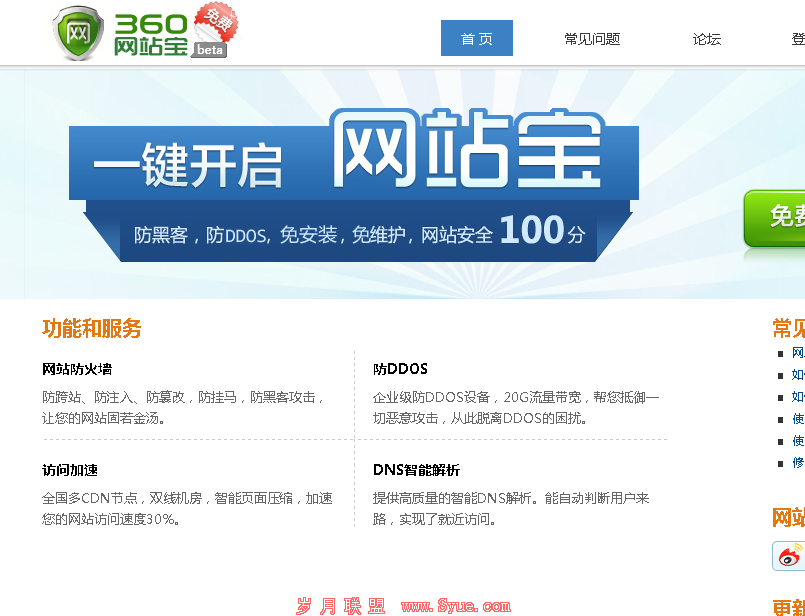Image resolution: width=805 pixels, height=616 pixels.
Task: Click the 防黑客，防DDOS banner subtitle
Action: click(359, 231)
